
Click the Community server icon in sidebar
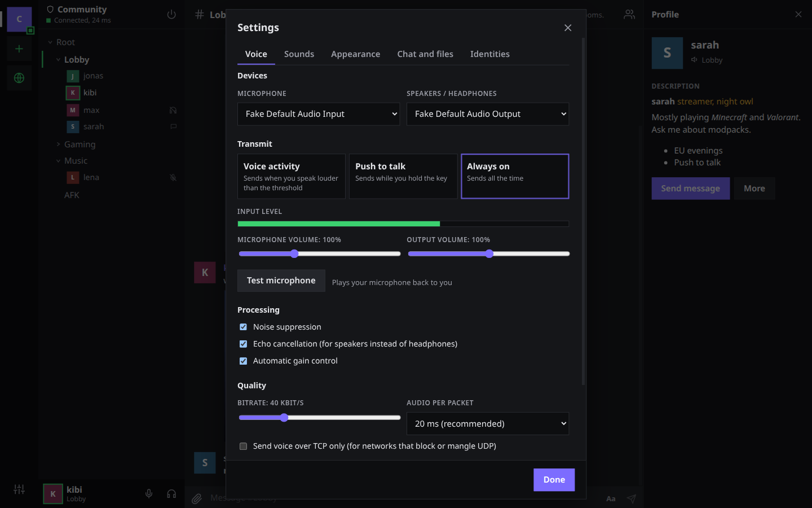(19, 19)
